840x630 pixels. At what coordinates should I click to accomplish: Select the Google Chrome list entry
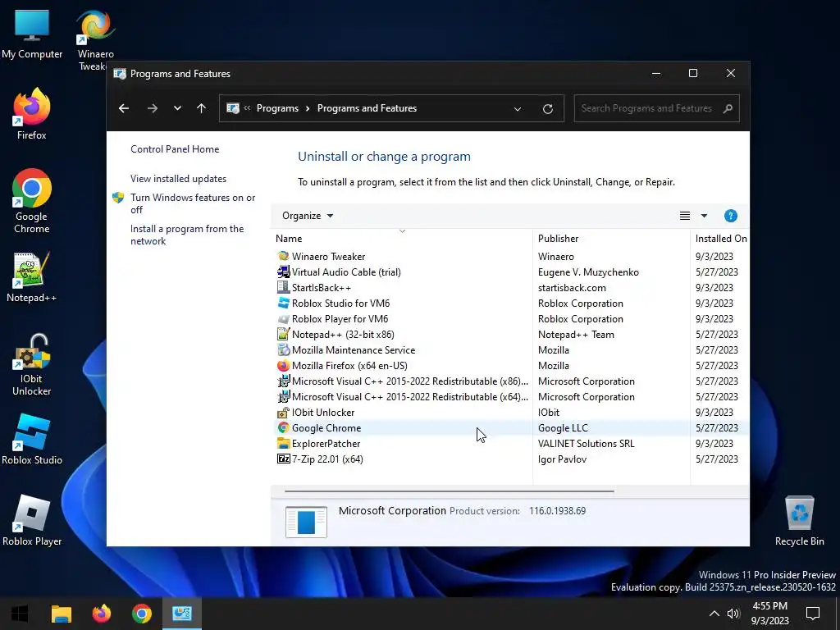(x=509, y=427)
